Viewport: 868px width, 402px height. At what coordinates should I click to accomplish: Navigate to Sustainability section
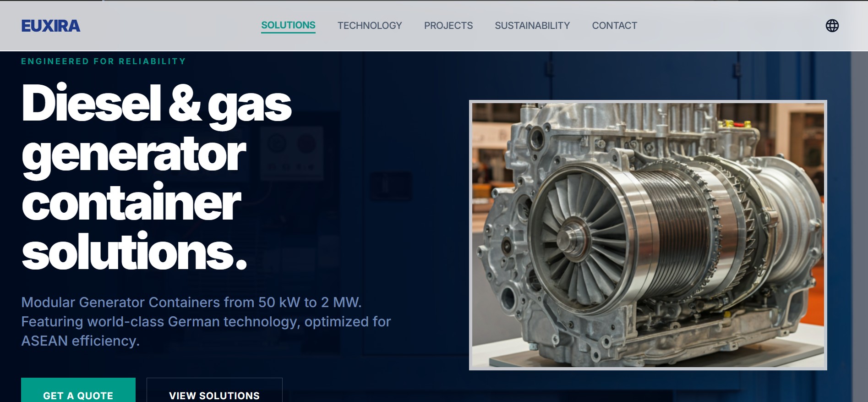coord(532,26)
